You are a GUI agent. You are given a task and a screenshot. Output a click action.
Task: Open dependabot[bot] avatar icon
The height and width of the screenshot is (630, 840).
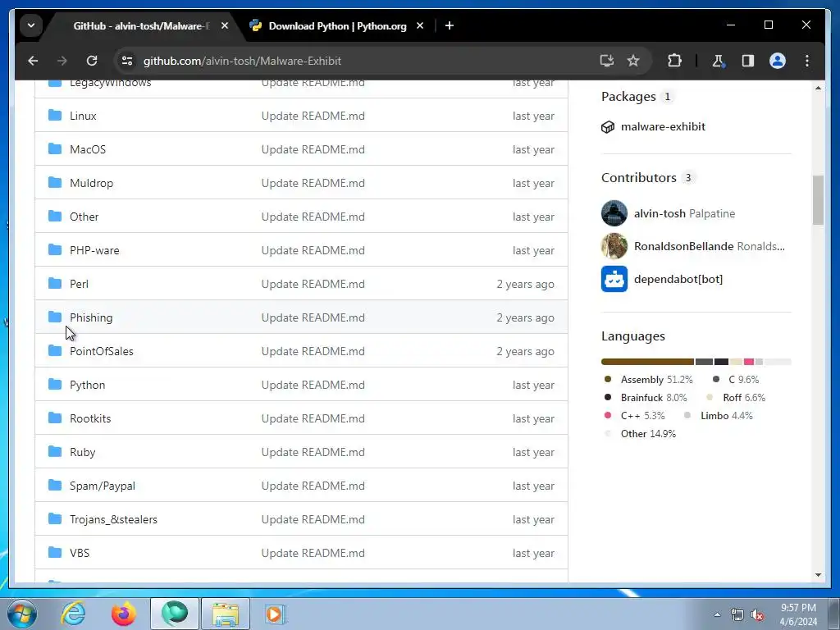[614, 279]
